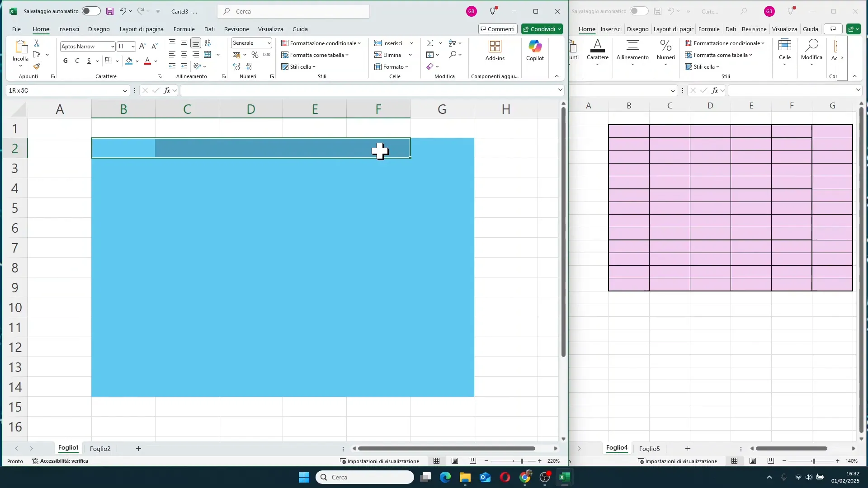Switch to Foglio5 sheet in right window

click(x=650, y=449)
